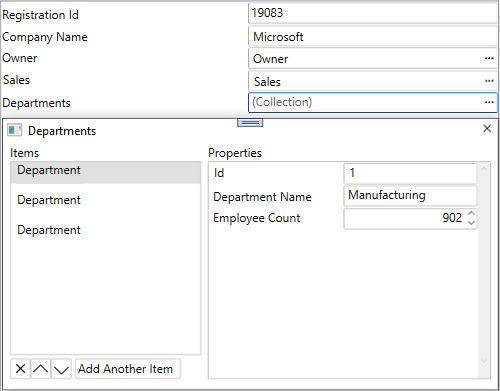Image resolution: width=500 pixels, height=391 pixels.
Task: Click the Properties scrollbar down arrow
Action: pyautogui.click(x=484, y=361)
